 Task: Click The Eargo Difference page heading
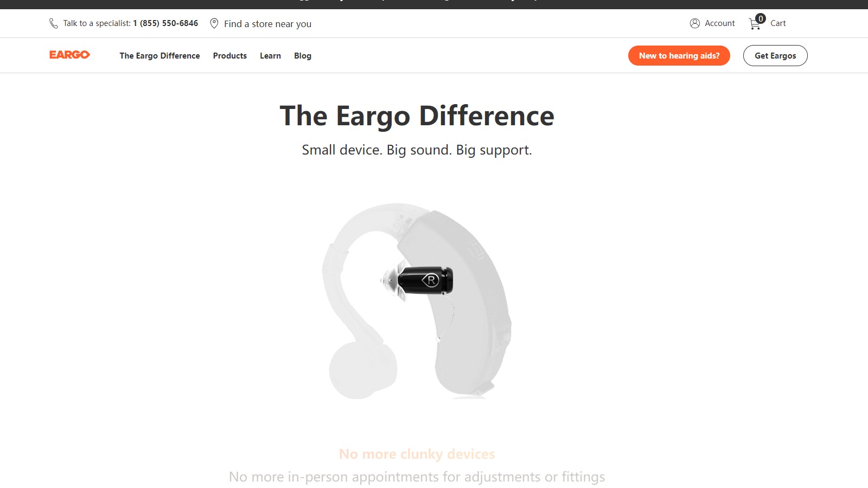pyautogui.click(x=417, y=115)
